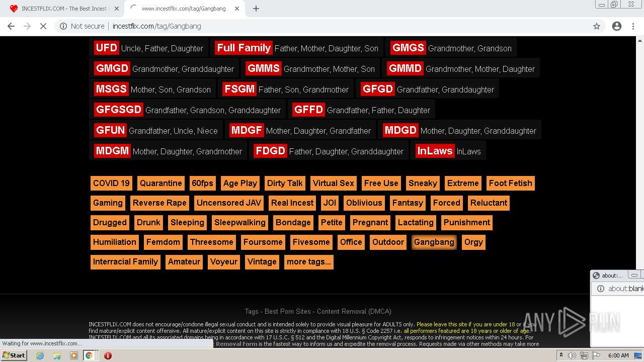Click the red stop-sign taskbar icon
The height and width of the screenshot is (362, 644).
(108, 355)
